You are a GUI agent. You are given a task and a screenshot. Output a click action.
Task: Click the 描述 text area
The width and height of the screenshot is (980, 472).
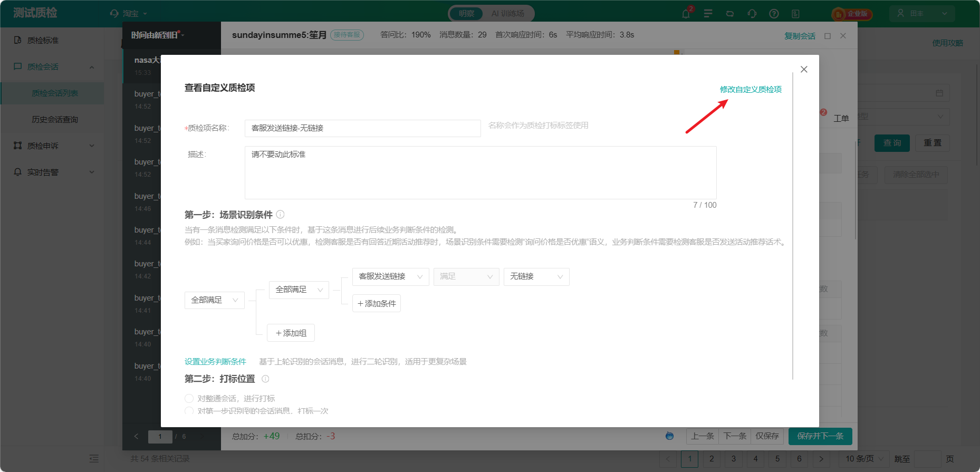pos(481,172)
